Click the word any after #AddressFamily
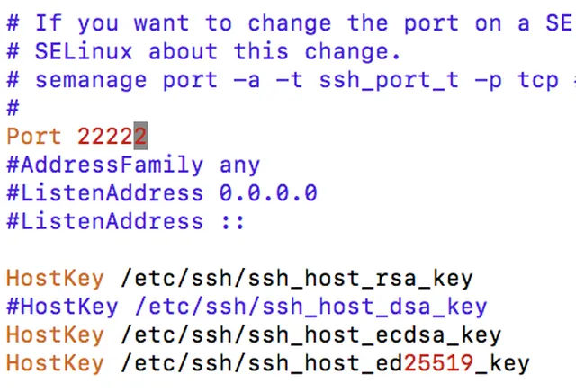Screen dimensions: 576x392 pyautogui.click(x=240, y=166)
